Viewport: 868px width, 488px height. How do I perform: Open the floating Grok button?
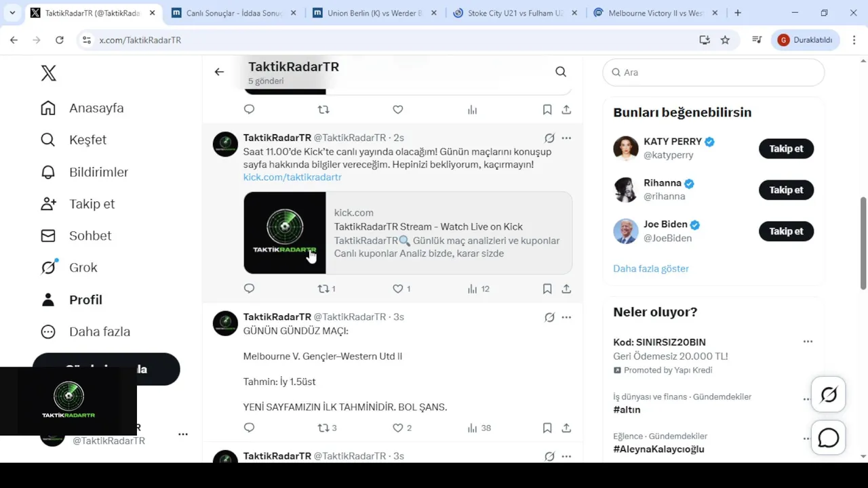click(x=829, y=395)
